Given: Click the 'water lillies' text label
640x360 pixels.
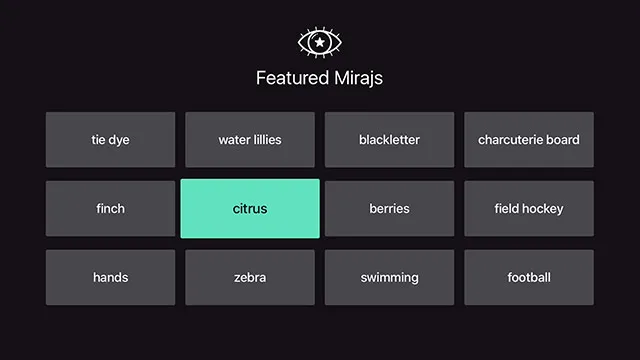Looking at the screenshot, I should (250, 140).
